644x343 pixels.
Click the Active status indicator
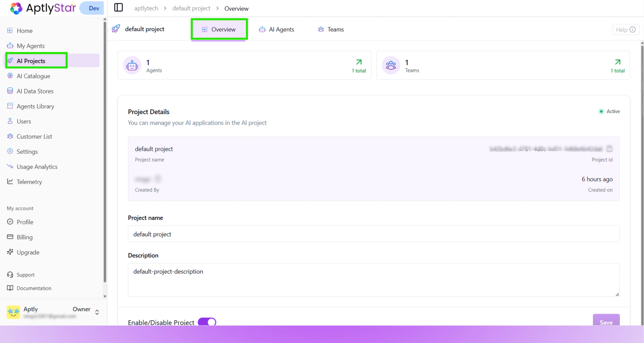point(609,111)
